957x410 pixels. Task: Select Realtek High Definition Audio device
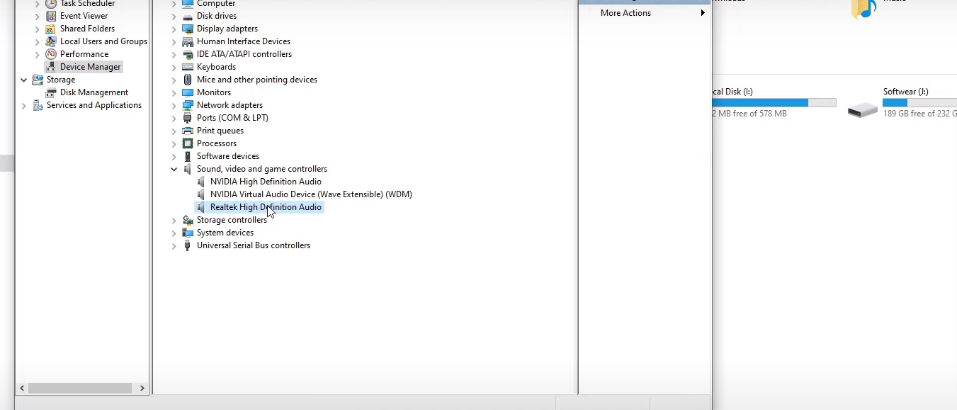point(265,207)
